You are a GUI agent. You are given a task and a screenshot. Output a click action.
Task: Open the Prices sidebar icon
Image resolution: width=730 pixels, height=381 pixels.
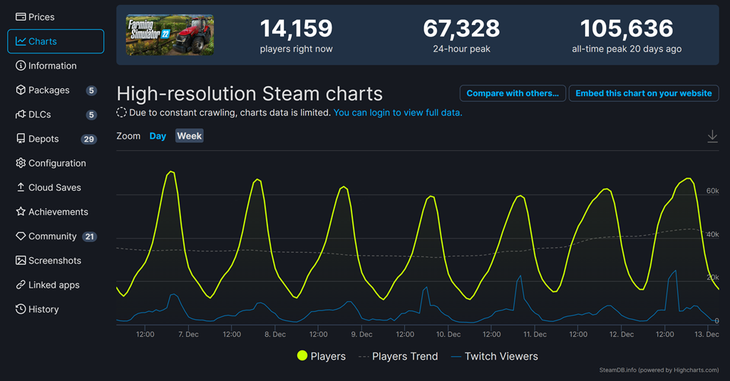click(20, 17)
